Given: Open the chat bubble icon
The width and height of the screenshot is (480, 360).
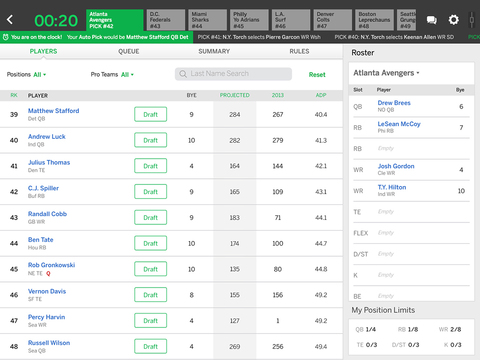Looking at the screenshot, I should click(x=432, y=20).
